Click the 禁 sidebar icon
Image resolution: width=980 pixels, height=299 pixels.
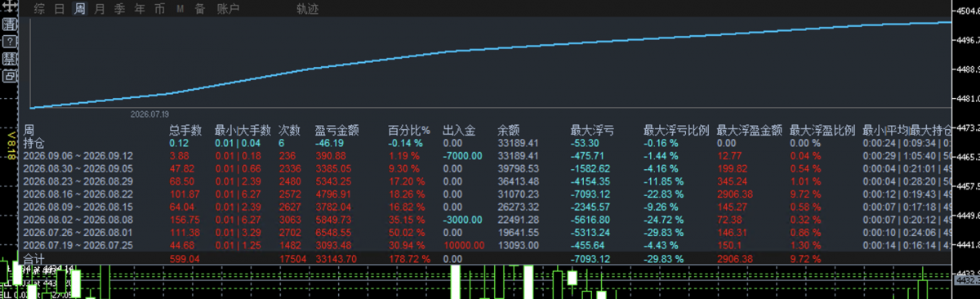pyautogui.click(x=10, y=59)
